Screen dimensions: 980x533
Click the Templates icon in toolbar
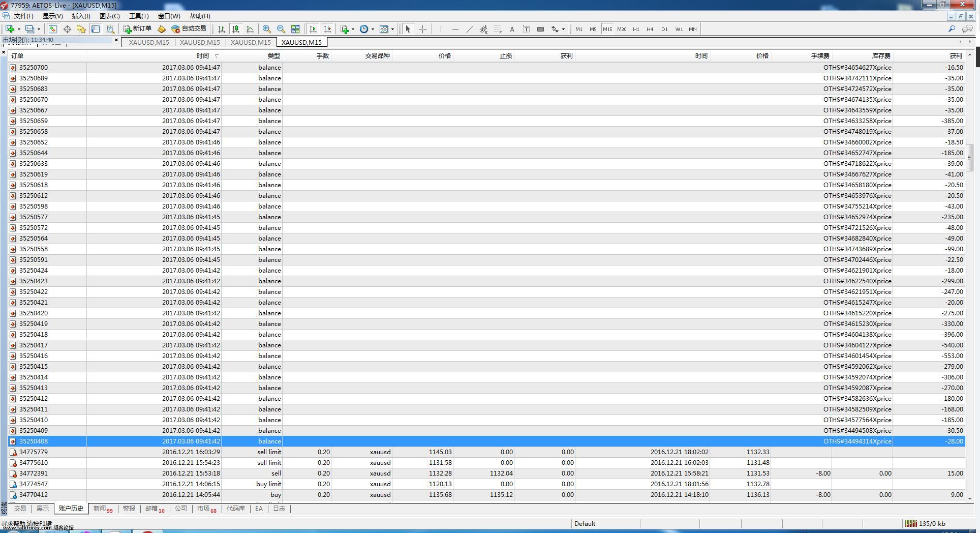click(x=384, y=29)
